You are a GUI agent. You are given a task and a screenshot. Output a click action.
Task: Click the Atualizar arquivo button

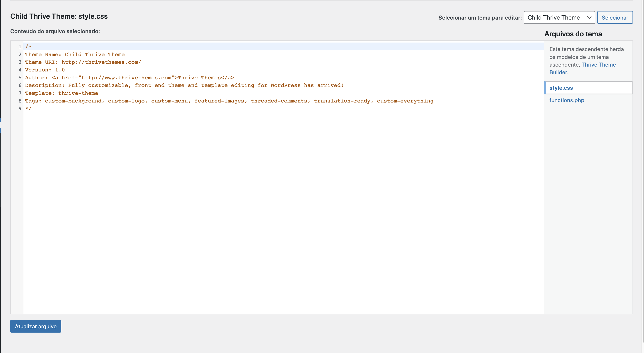point(36,326)
